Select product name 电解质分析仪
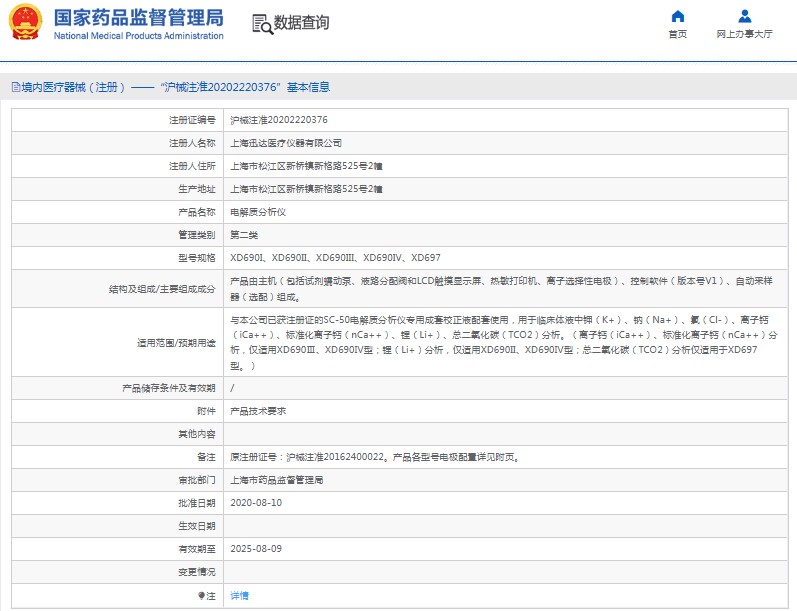The image size is (797, 611). [x=258, y=212]
